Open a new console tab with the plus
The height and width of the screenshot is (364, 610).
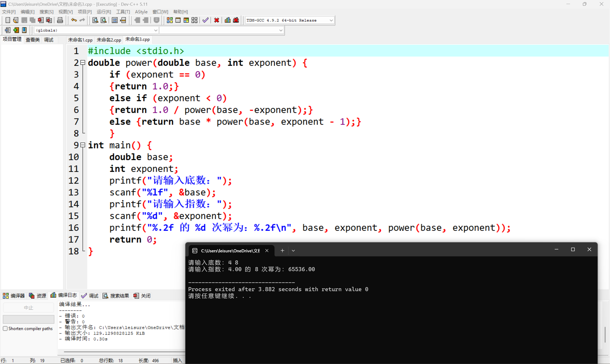tap(282, 250)
